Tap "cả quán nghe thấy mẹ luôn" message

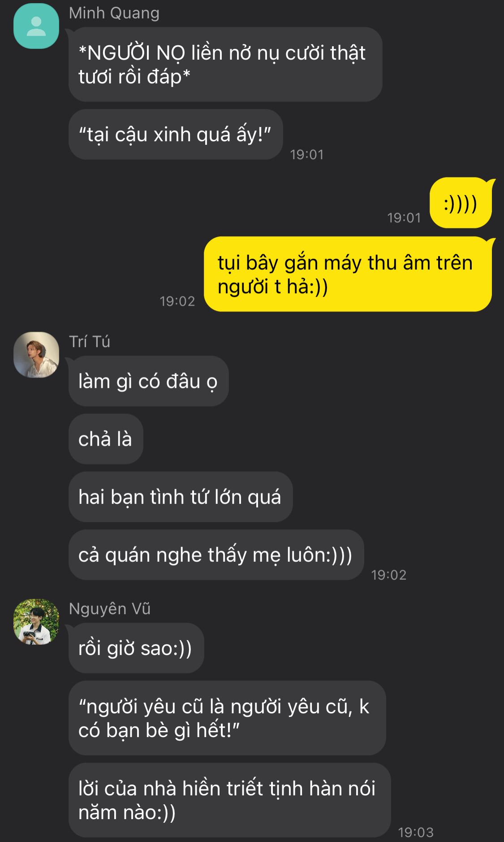pyautogui.click(x=216, y=555)
